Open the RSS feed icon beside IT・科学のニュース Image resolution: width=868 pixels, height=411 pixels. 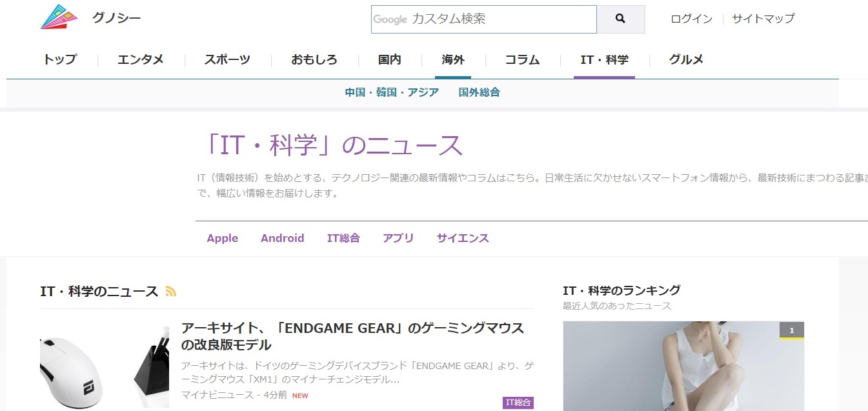coord(171,292)
